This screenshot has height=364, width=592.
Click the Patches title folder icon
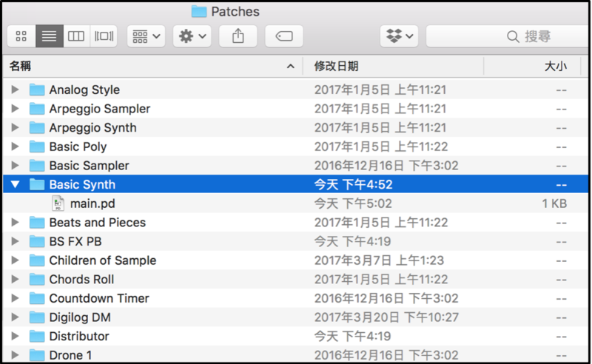click(x=199, y=11)
